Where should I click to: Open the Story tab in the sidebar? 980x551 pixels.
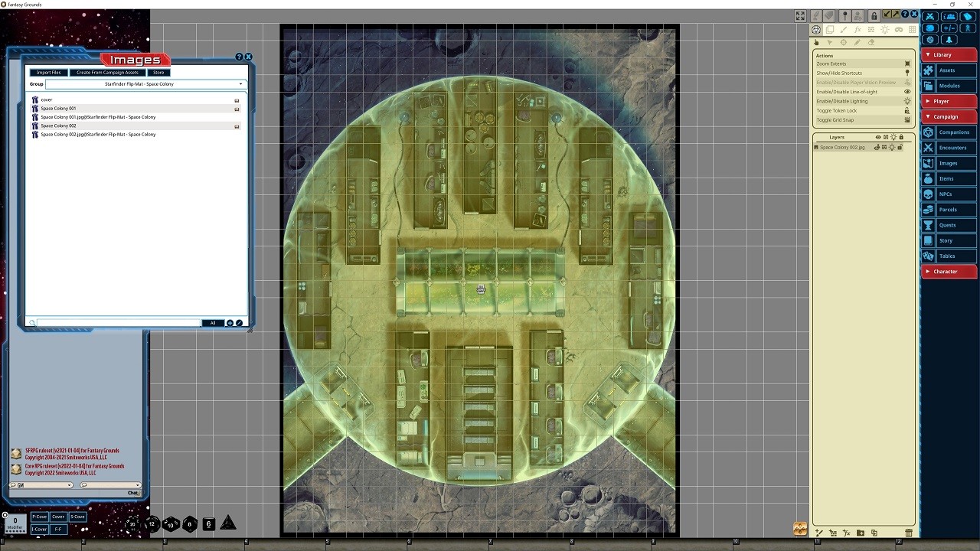point(949,240)
